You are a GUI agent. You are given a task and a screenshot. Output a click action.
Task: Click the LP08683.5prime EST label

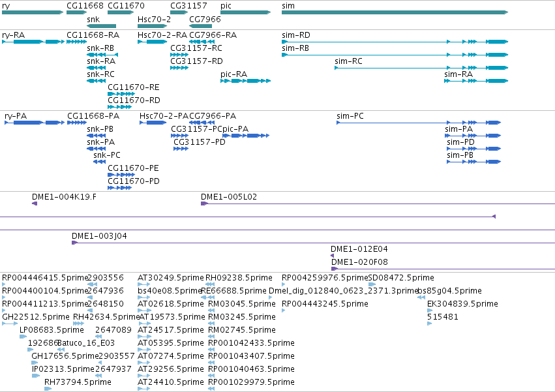pos(52,330)
